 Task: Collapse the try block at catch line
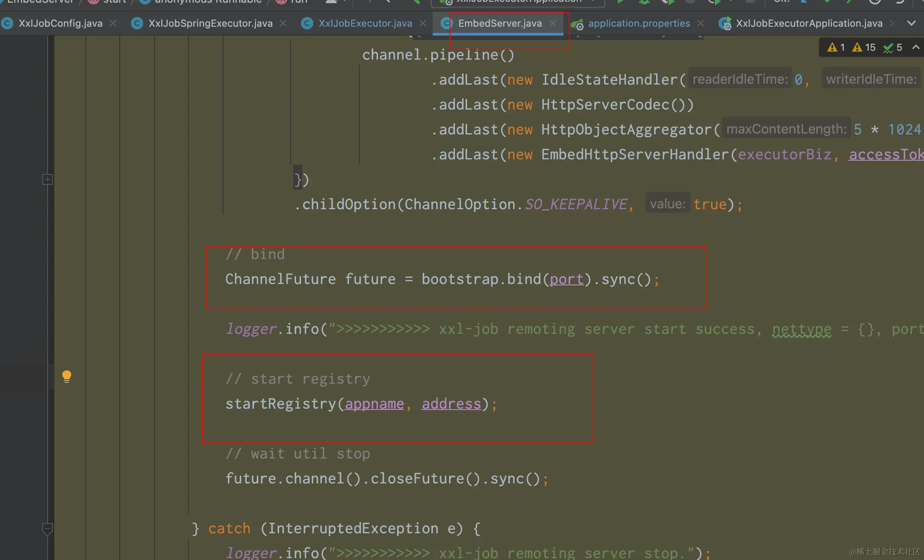point(48,528)
